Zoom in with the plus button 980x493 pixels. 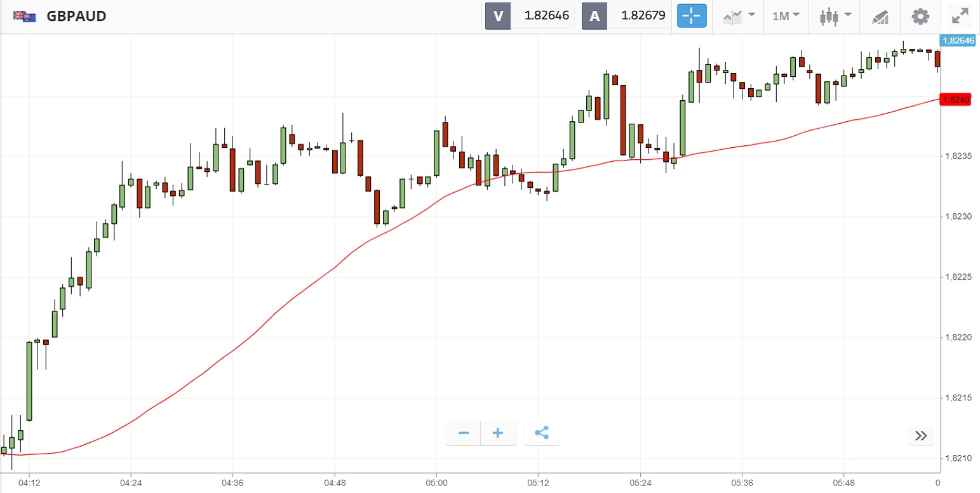click(x=498, y=433)
